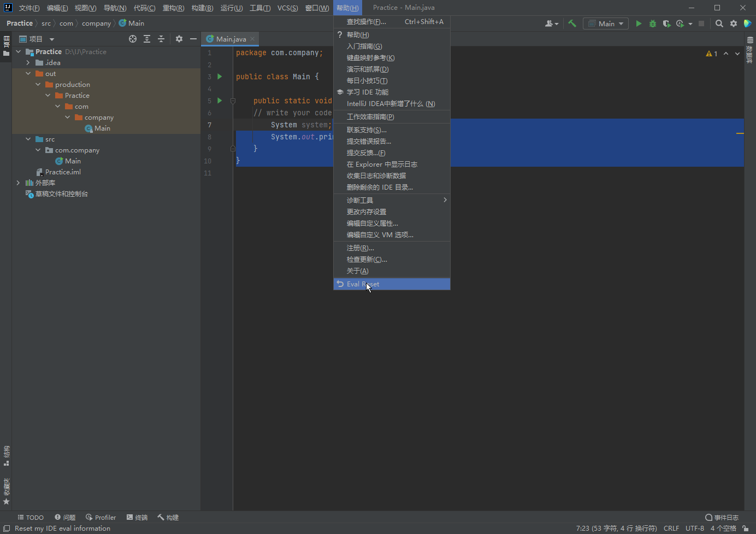Click the src breadcrumb in the navigation bar

pos(46,24)
